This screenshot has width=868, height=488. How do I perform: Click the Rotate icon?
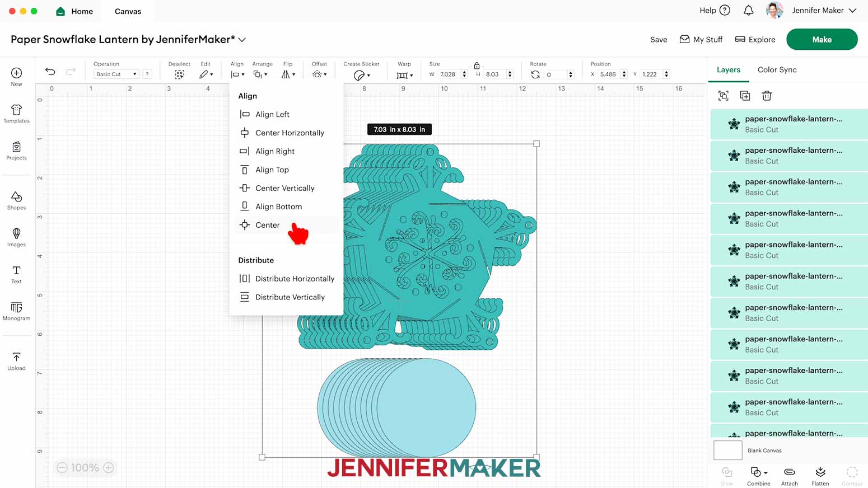pos(535,74)
